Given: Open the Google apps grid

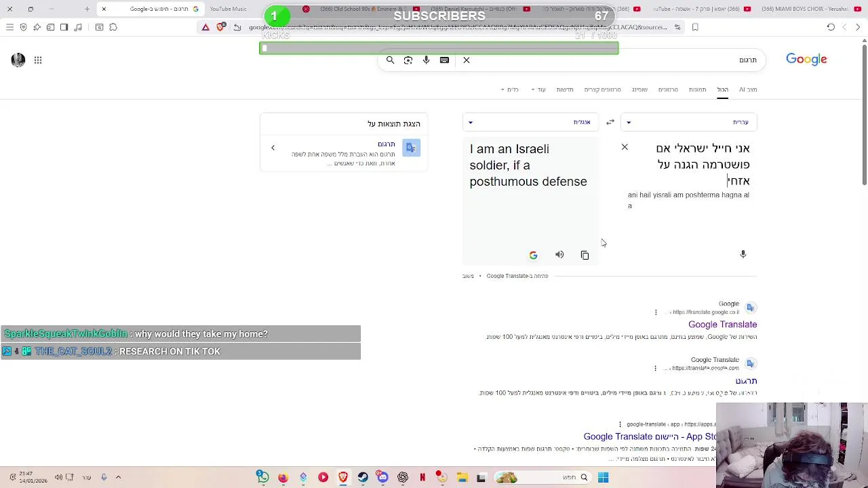Looking at the screenshot, I should pos(38,60).
